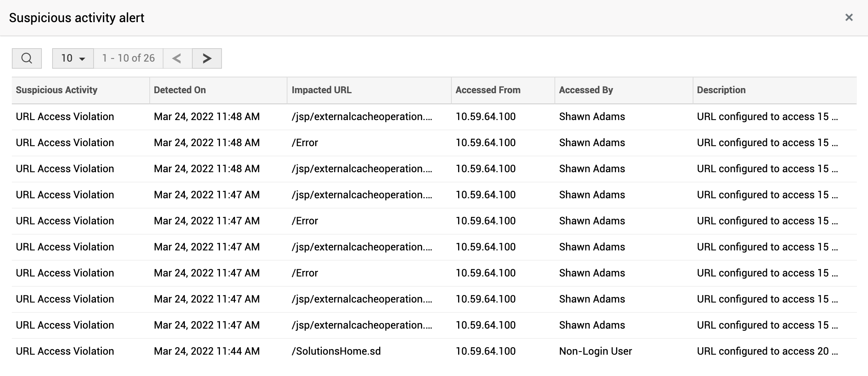Go to next page of alerts
Screen dimensions: 868x376
click(x=207, y=58)
